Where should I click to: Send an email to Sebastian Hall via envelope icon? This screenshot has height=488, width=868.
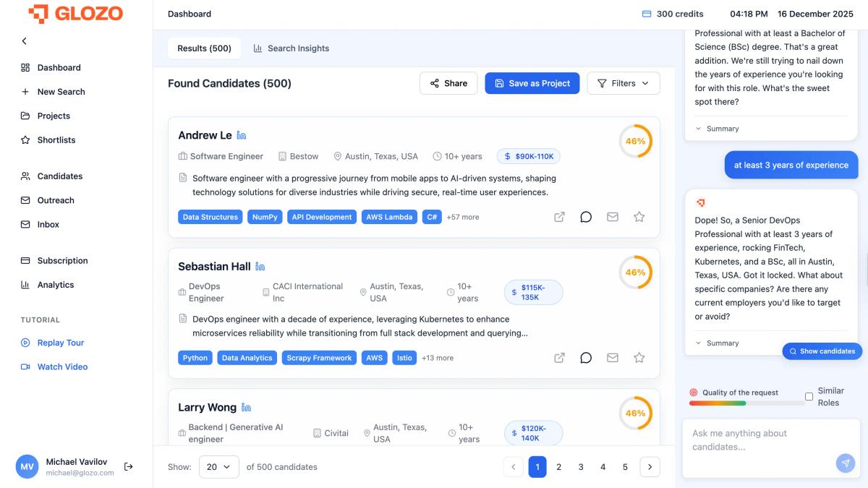click(612, 357)
